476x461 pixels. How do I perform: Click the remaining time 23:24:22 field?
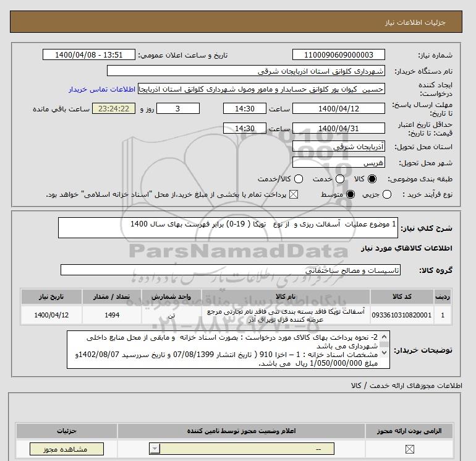pyautogui.click(x=114, y=108)
